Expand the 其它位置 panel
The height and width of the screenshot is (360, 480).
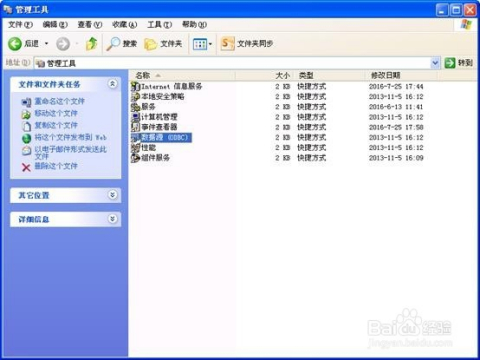pyautogui.click(x=113, y=195)
